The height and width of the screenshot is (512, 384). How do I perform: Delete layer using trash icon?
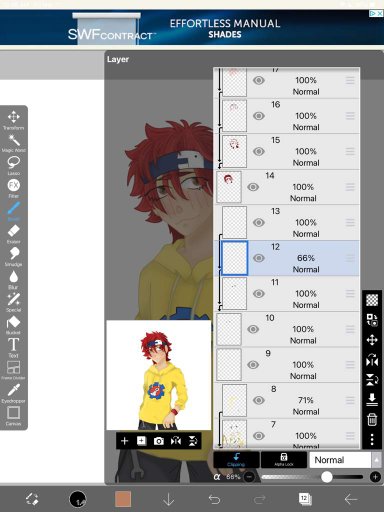point(372,419)
